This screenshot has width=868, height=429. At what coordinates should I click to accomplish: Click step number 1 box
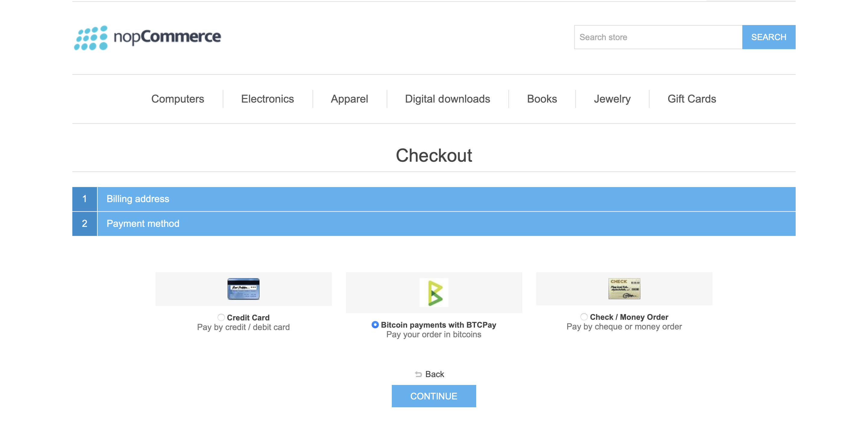coord(85,199)
